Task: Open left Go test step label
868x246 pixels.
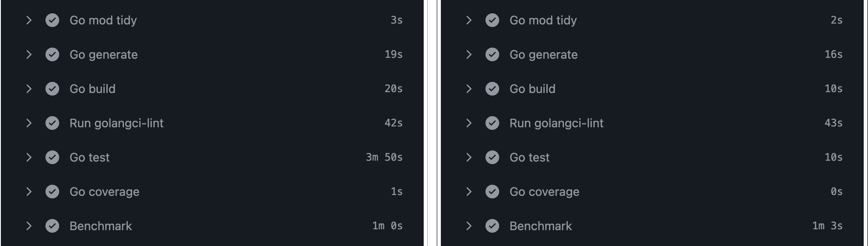Action: [89, 157]
